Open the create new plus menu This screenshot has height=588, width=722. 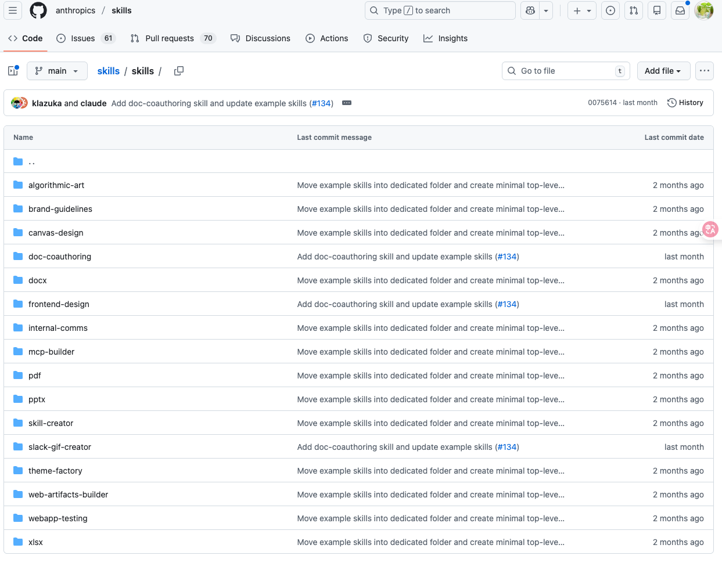tap(582, 10)
